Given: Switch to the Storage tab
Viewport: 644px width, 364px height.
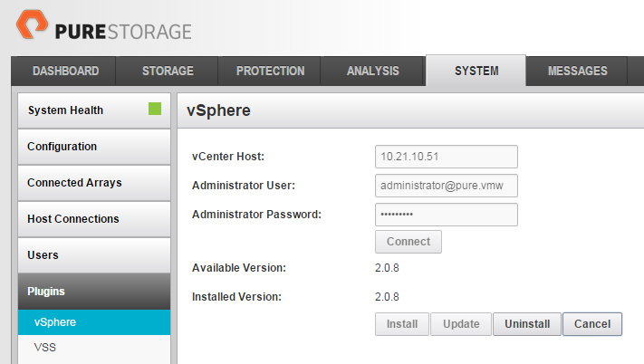Looking at the screenshot, I should click(168, 71).
